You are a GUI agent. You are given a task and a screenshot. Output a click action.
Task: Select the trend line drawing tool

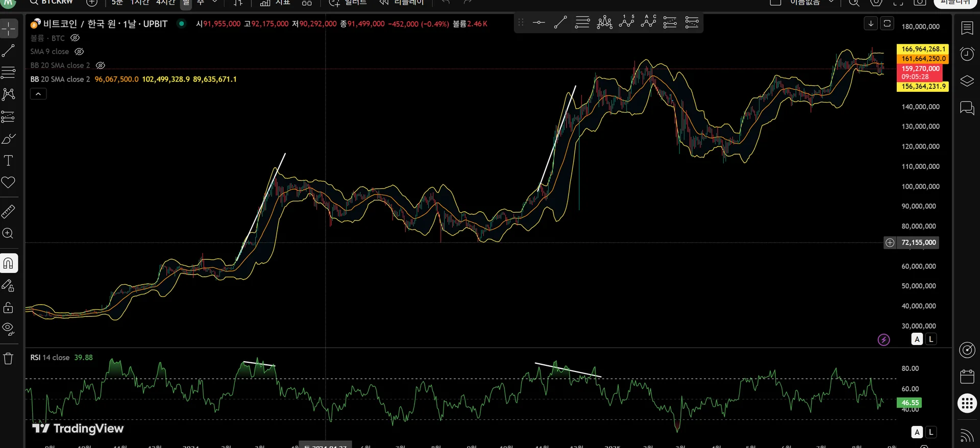pyautogui.click(x=9, y=51)
